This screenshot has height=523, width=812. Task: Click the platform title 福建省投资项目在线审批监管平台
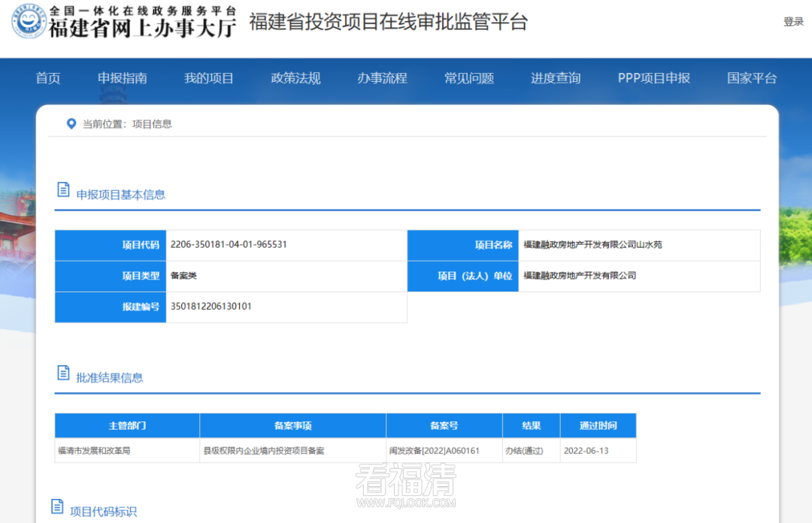click(389, 22)
